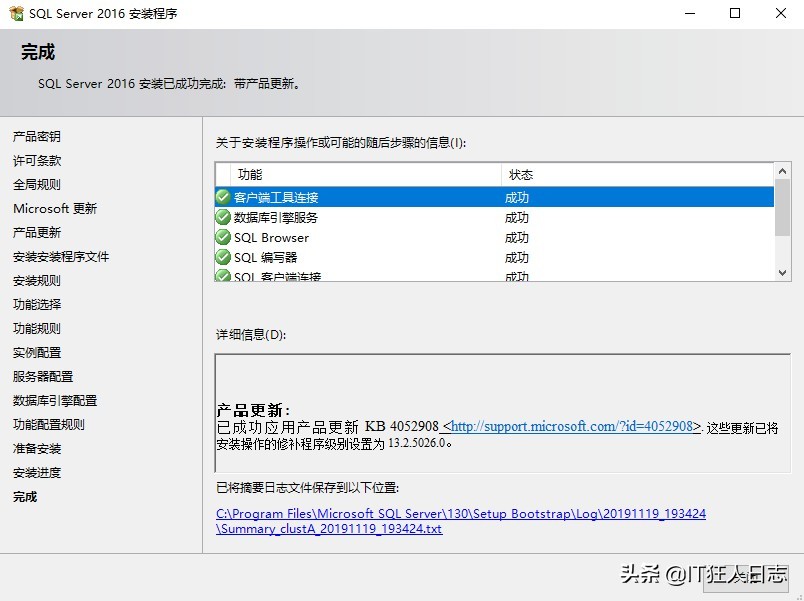The width and height of the screenshot is (804, 601).
Task: Select the SQL Browser feature row
Action: pos(494,237)
